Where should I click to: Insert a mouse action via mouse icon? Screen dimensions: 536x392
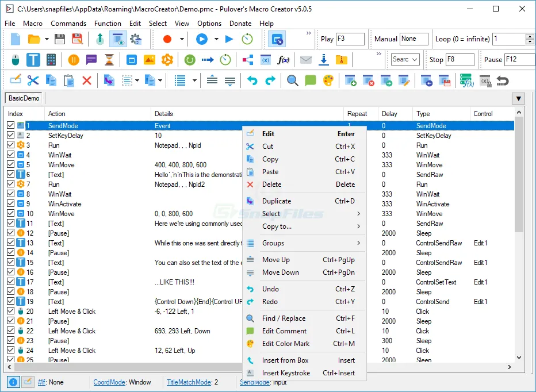[x=16, y=60]
